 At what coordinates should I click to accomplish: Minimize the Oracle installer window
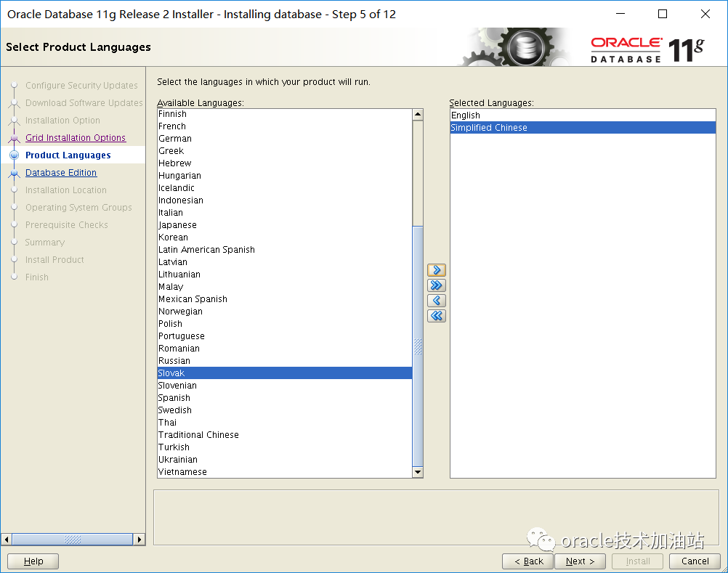[x=620, y=14]
